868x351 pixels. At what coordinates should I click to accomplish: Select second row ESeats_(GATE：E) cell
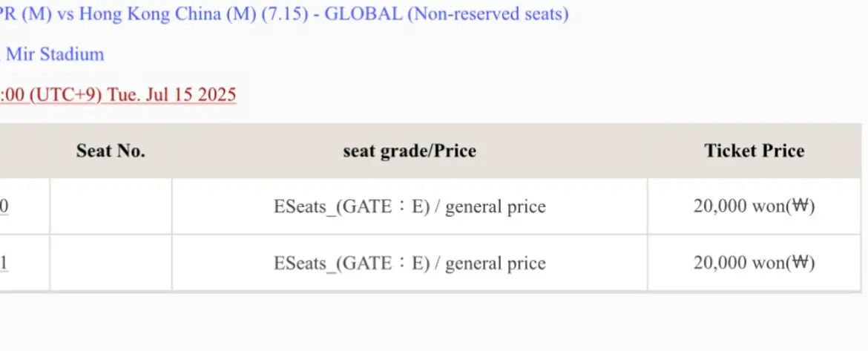tap(410, 263)
